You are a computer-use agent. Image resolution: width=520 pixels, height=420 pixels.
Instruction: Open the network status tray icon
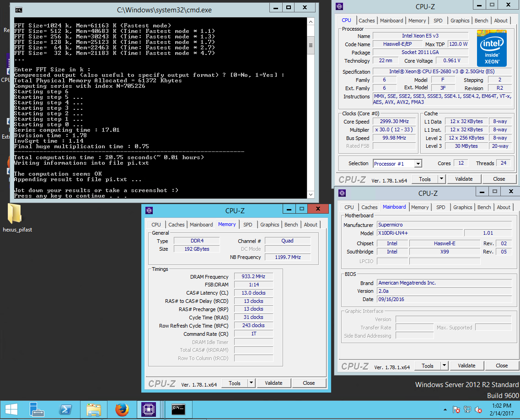click(467, 410)
